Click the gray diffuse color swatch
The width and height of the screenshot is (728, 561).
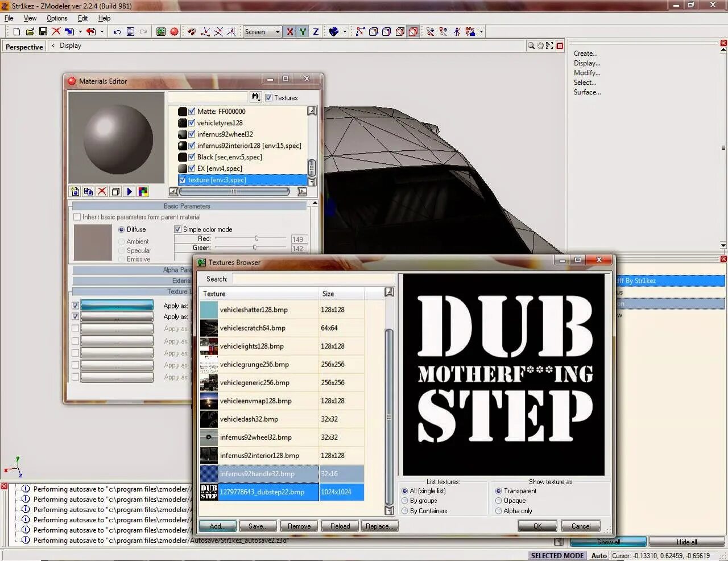pyautogui.click(x=93, y=242)
